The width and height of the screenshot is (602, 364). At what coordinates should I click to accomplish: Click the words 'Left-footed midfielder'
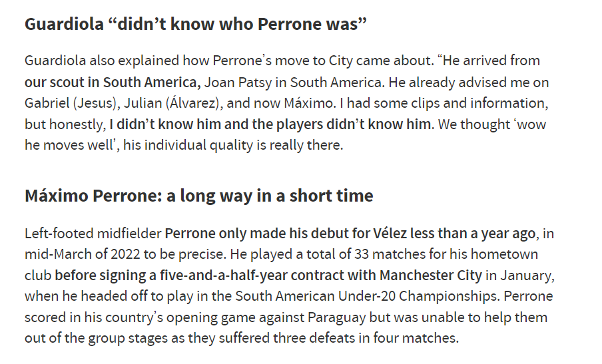(93, 233)
